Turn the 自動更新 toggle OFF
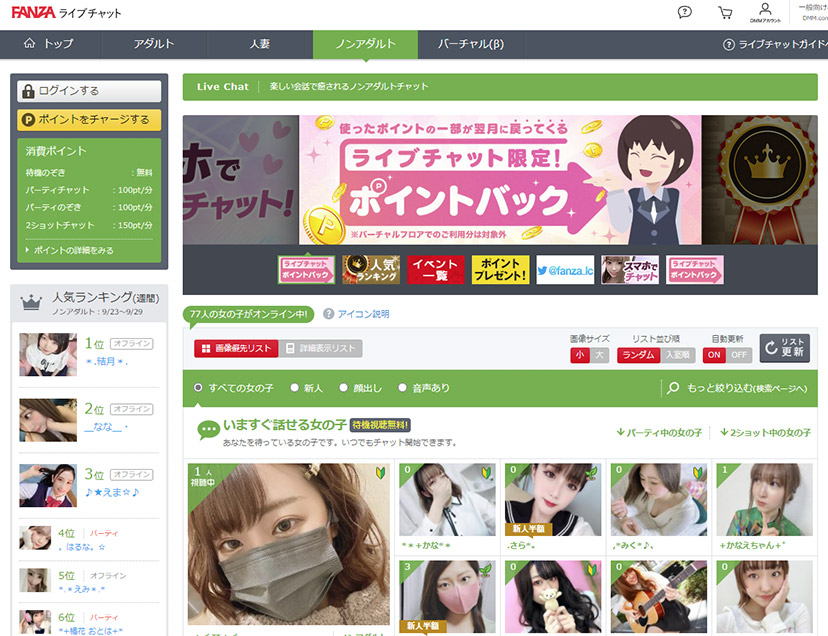Image resolution: width=828 pixels, height=636 pixels. pyautogui.click(x=739, y=356)
